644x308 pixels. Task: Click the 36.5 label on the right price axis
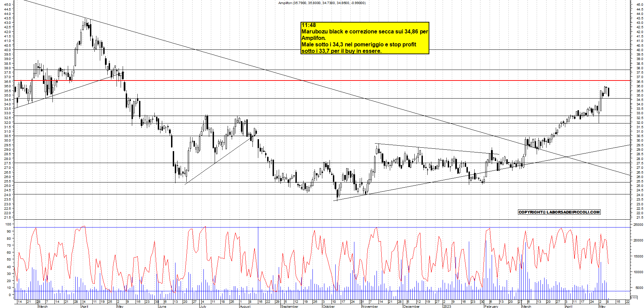click(640, 82)
